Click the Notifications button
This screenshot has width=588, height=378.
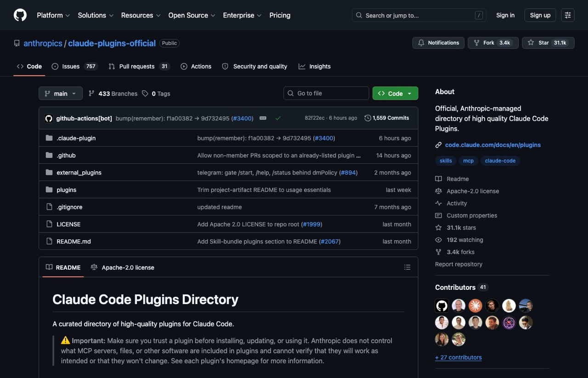438,43
